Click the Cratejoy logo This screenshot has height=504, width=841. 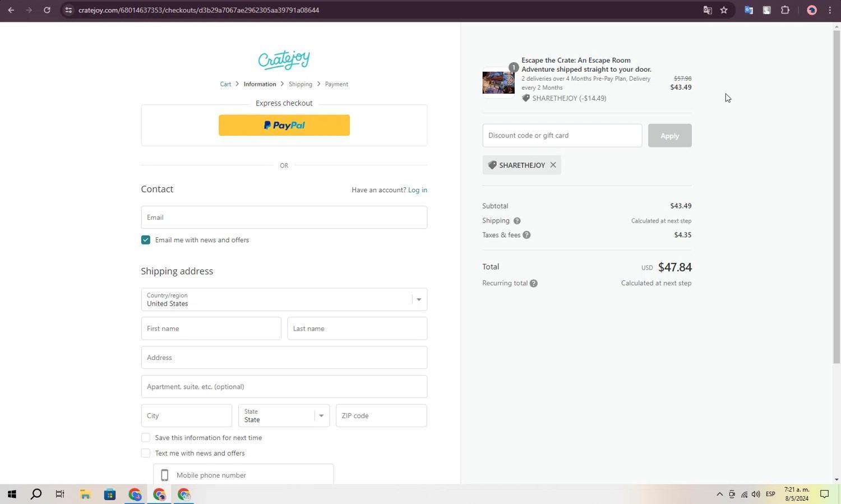click(x=284, y=60)
